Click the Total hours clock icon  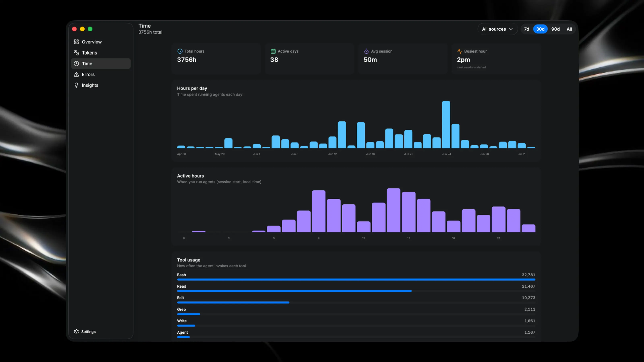180,51
